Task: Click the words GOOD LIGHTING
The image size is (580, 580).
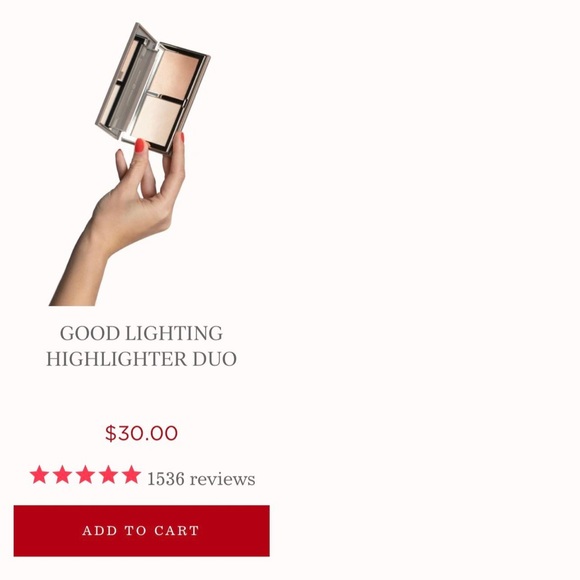Action: pyautogui.click(x=141, y=333)
